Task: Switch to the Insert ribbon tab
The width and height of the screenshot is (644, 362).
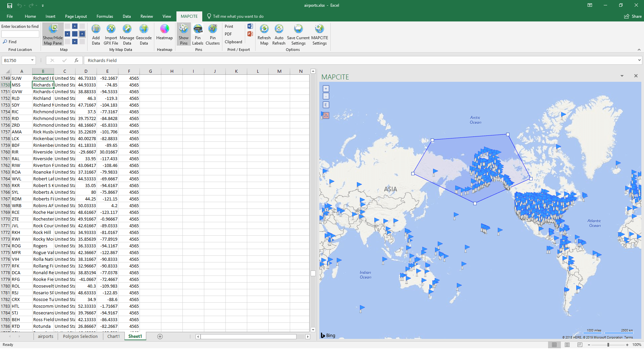Action: point(50,16)
